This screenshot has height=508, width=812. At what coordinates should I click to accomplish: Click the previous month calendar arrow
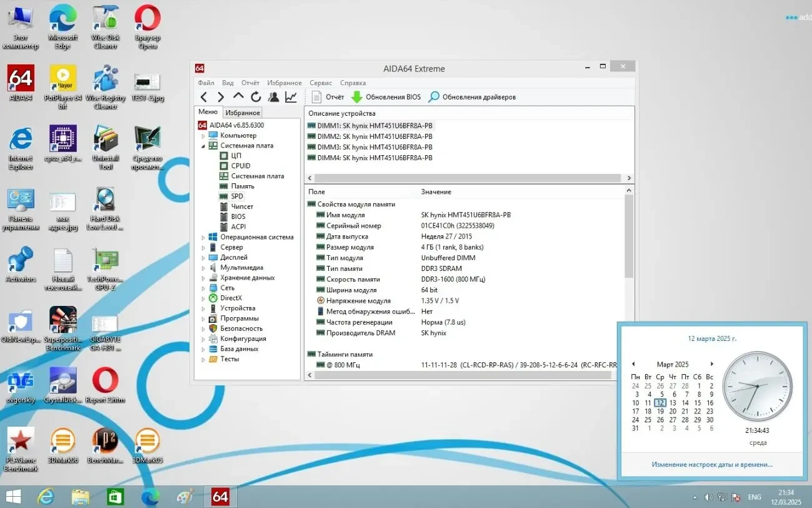pos(633,363)
